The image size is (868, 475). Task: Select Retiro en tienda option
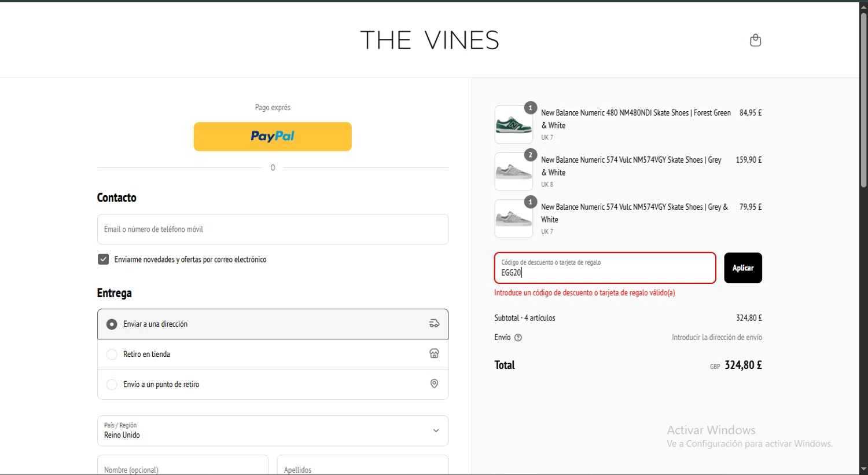click(x=273, y=354)
